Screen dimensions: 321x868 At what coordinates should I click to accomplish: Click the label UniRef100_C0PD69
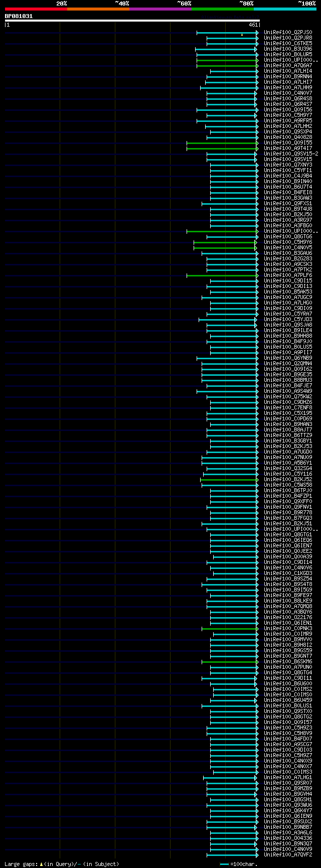pyautogui.click(x=288, y=418)
